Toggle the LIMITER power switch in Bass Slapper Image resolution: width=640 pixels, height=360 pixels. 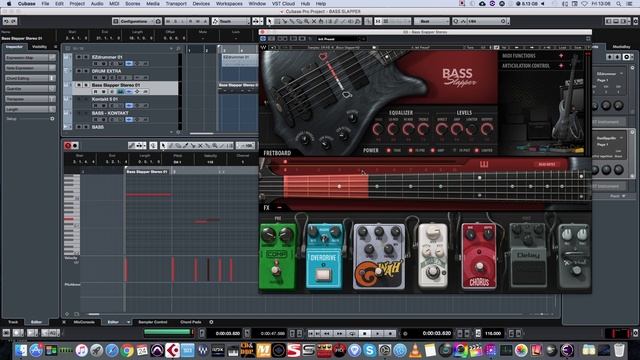click(476, 151)
